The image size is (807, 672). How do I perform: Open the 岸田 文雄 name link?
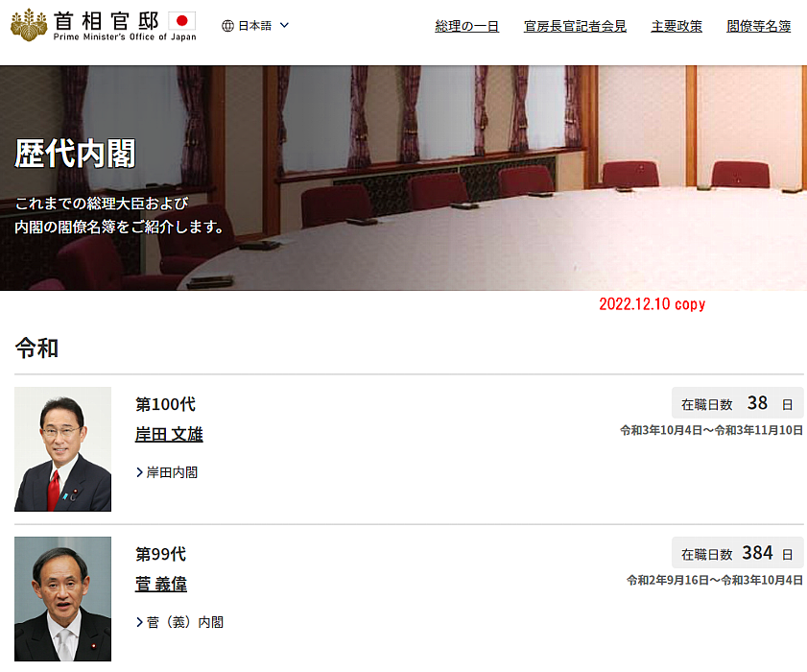[169, 434]
